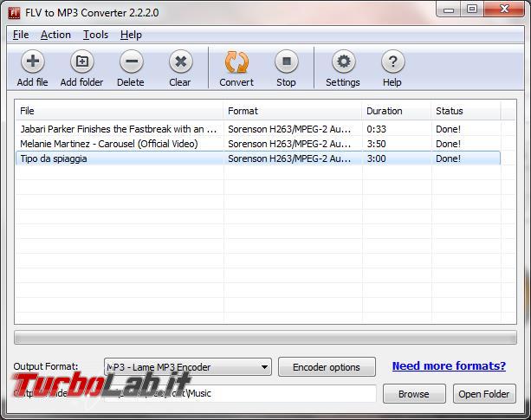Click the Encoder options button
Viewport: 531px width, 420px height.
click(327, 367)
